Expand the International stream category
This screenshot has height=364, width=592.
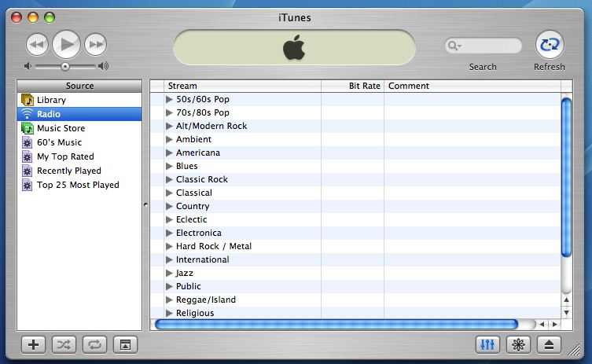tap(169, 259)
